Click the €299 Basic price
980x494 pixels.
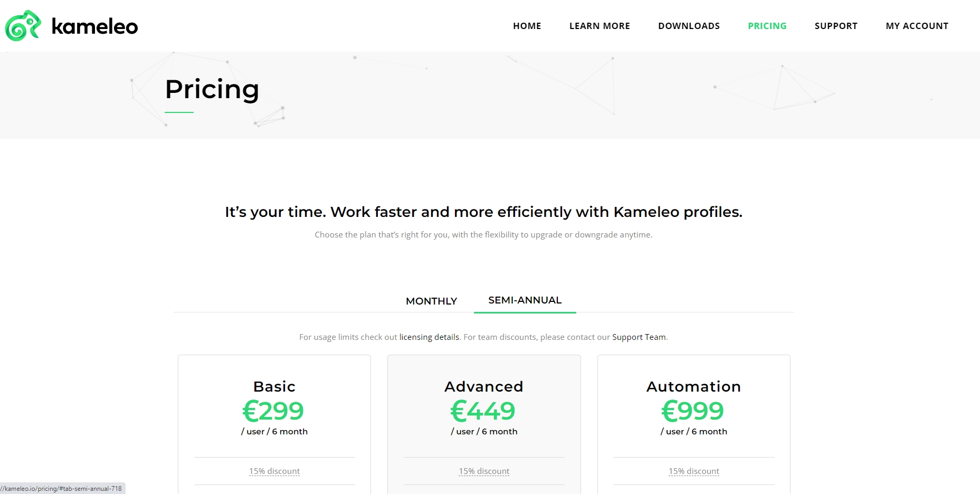[x=273, y=411]
